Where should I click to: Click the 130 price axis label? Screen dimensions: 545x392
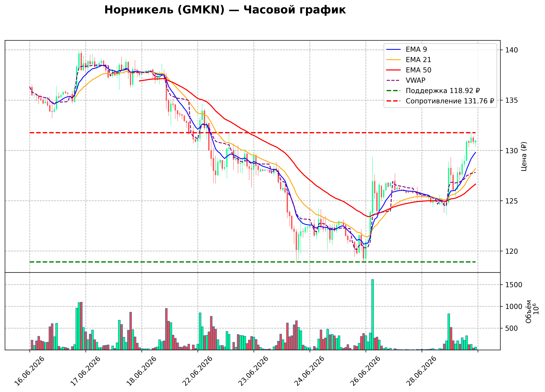pos(512,151)
